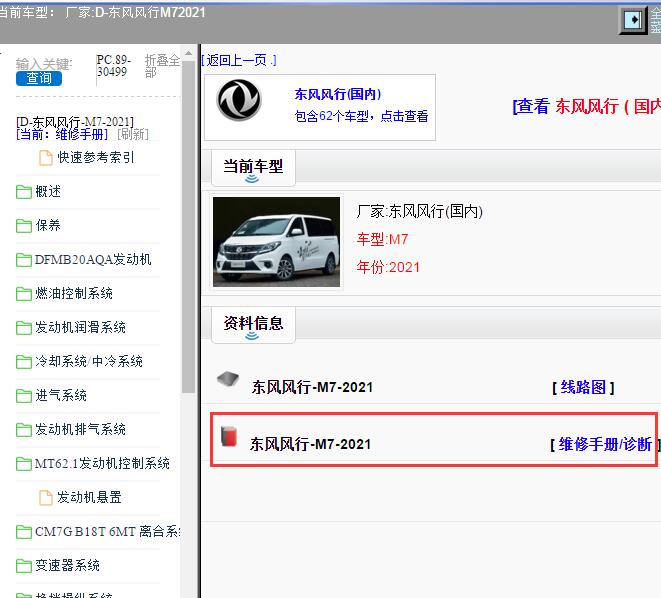
Task: Click the 年份:2021 text
Action: coord(388,267)
